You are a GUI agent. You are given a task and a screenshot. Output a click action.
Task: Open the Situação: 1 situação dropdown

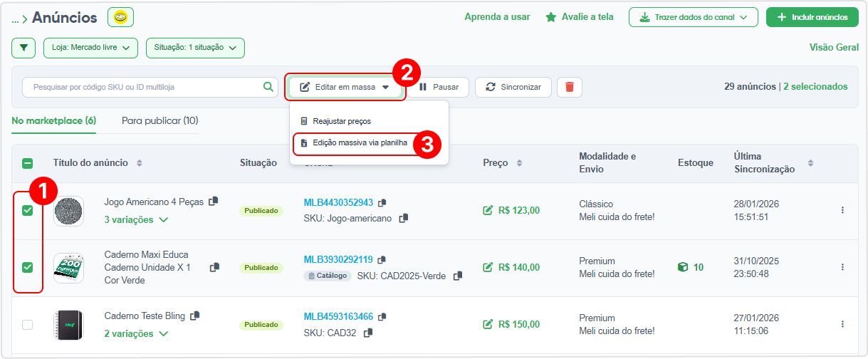pyautogui.click(x=195, y=48)
